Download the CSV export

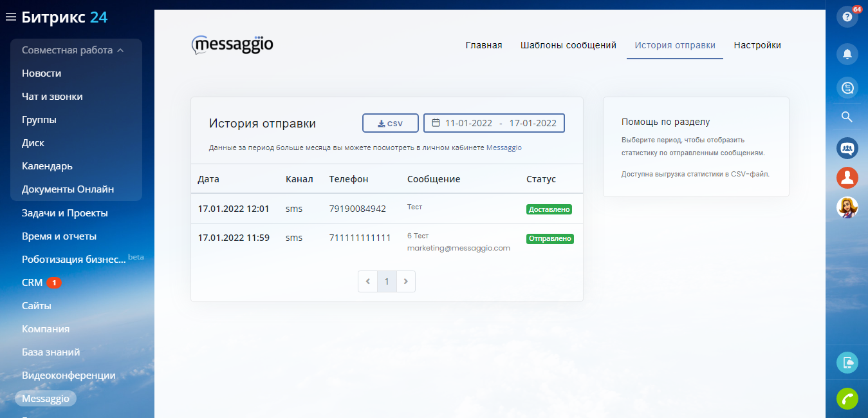390,123
